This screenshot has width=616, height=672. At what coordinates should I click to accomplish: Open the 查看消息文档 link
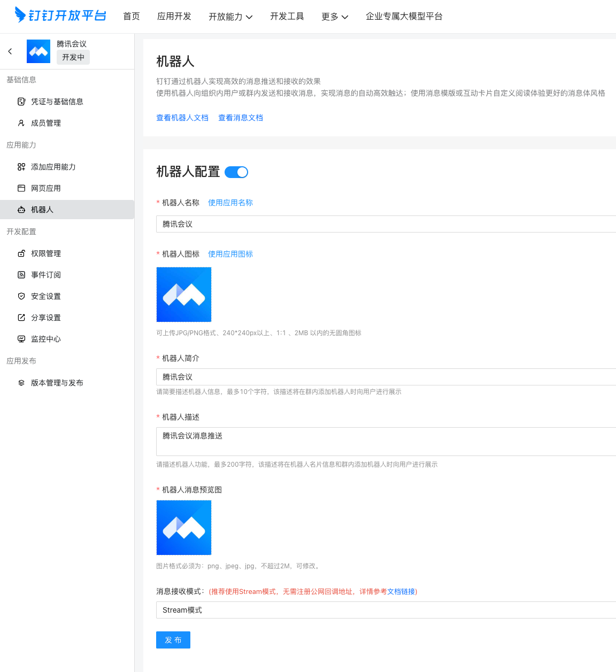click(241, 118)
